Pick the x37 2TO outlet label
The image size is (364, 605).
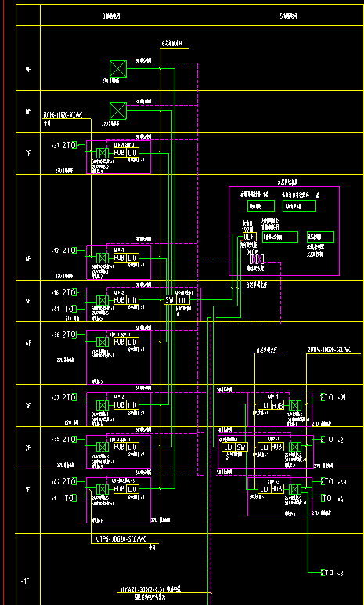click(63, 397)
